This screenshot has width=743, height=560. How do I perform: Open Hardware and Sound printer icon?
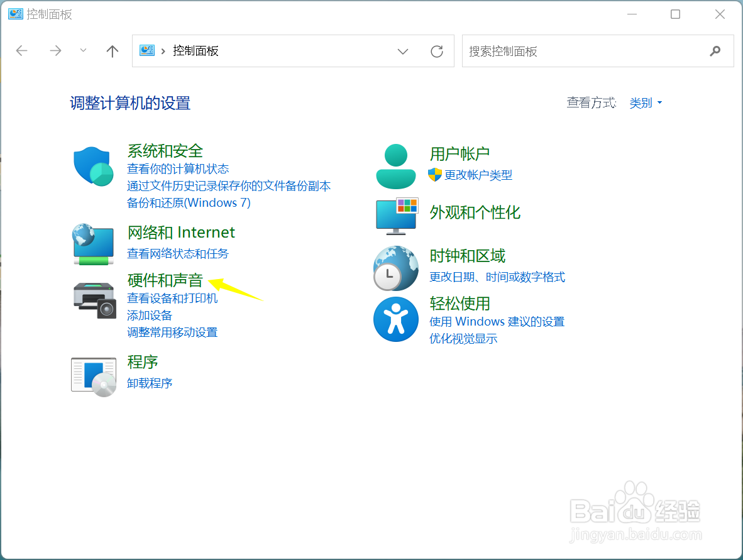click(95, 300)
